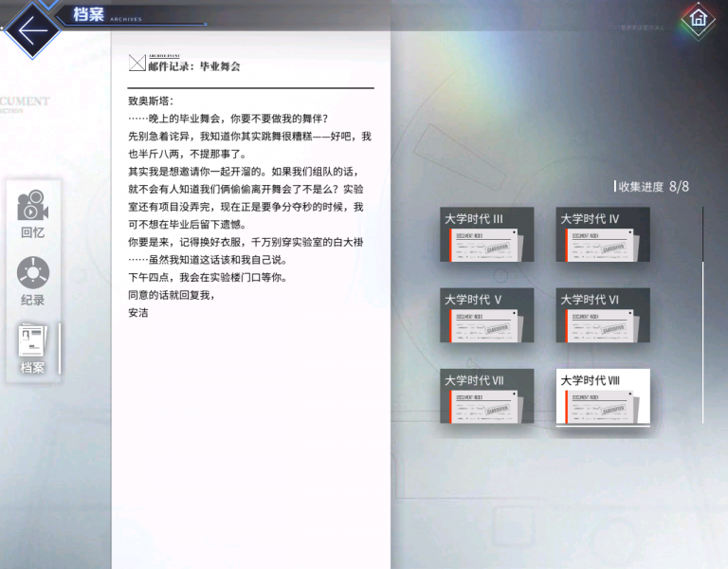Select the highlighted 大学时代 VIII card

pyautogui.click(x=603, y=396)
